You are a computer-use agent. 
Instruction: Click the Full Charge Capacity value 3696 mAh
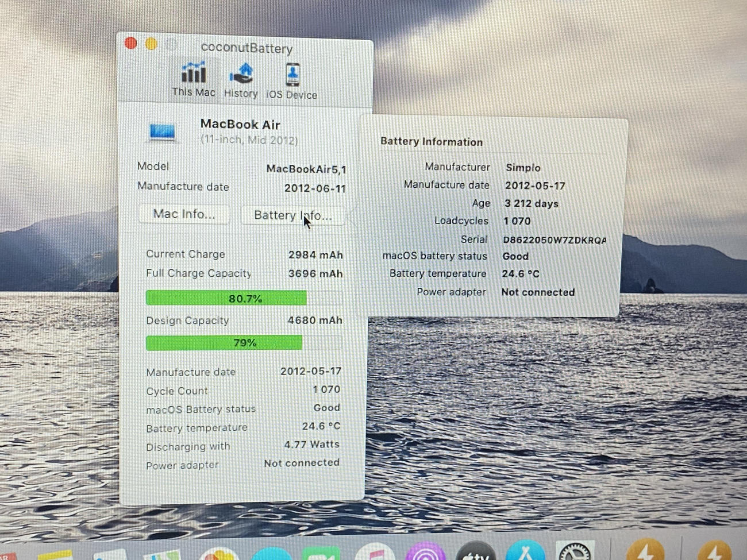pos(315,274)
